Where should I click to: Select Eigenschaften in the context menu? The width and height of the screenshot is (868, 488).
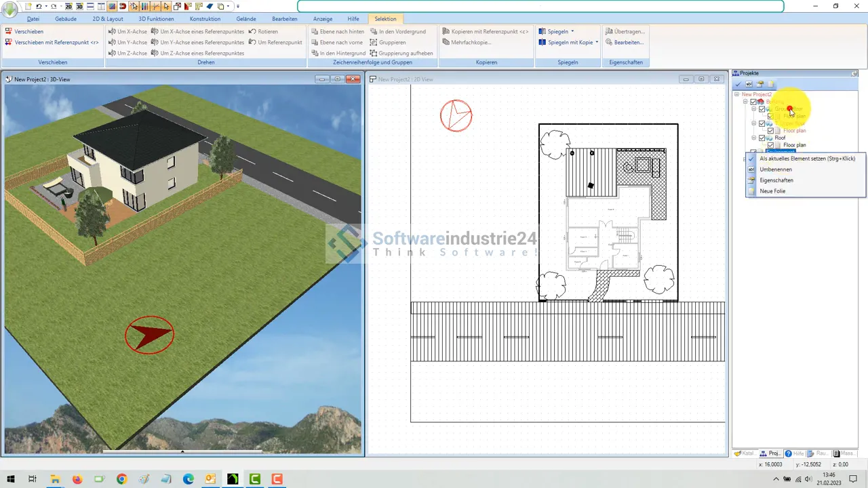point(776,180)
